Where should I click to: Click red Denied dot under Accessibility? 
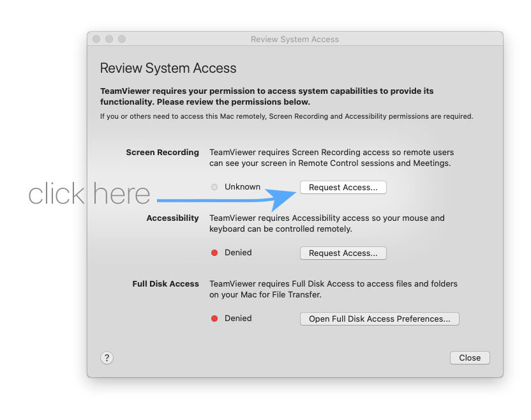click(214, 253)
